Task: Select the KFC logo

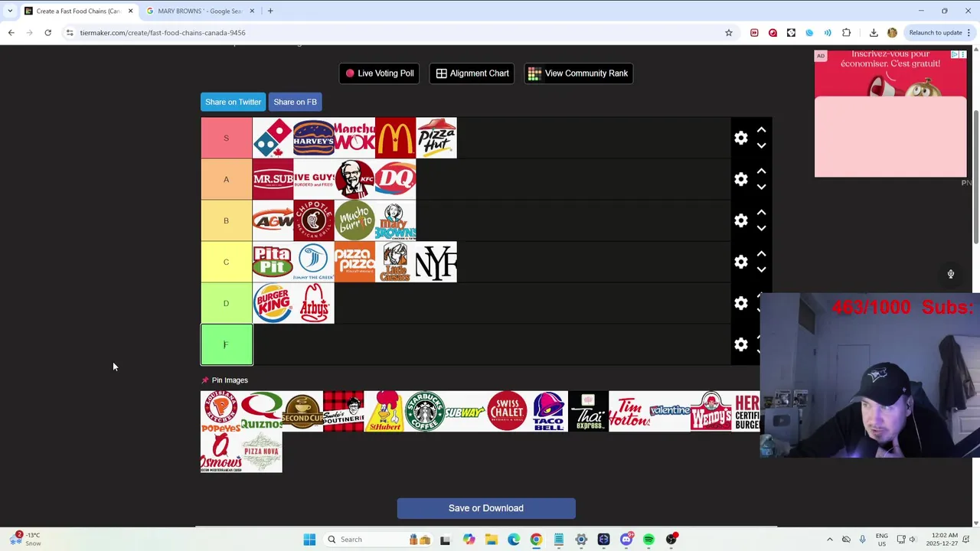Action: [354, 179]
